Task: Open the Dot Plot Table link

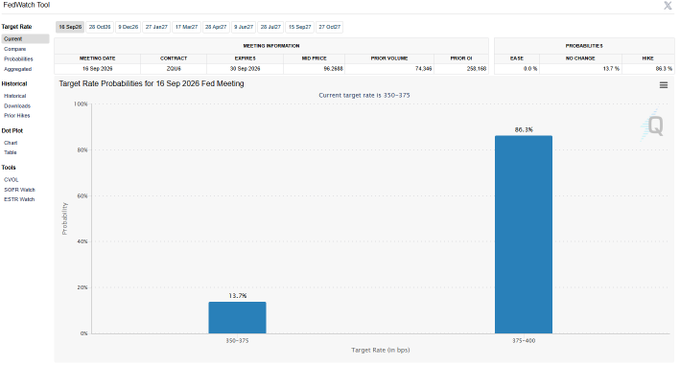Action: pyautogui.click(x=10, y=152)
